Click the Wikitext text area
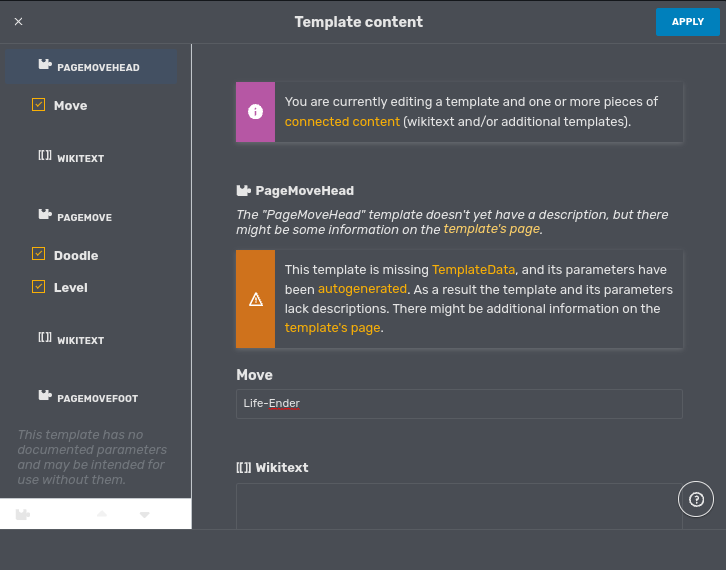 click(x=459, y=505)
